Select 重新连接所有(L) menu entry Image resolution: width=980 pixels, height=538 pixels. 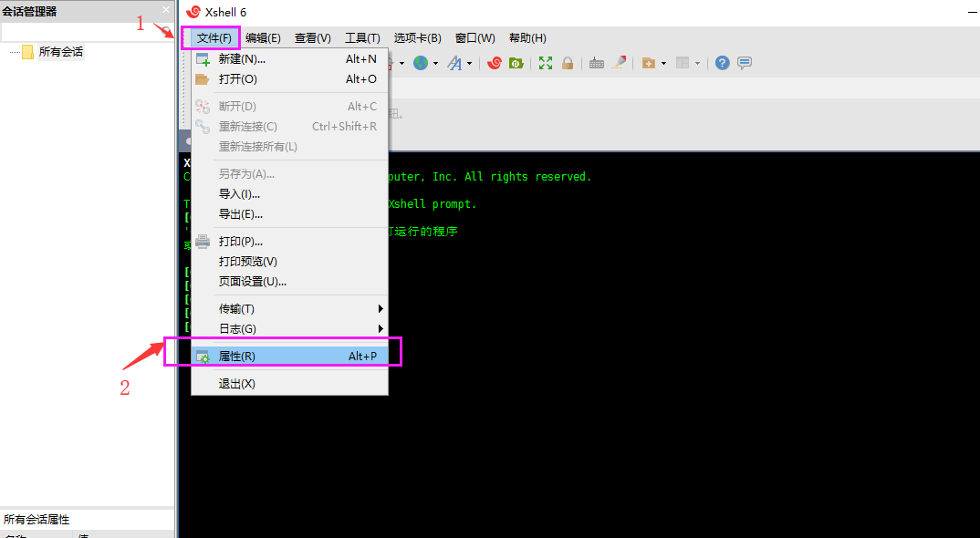[289, 146]
